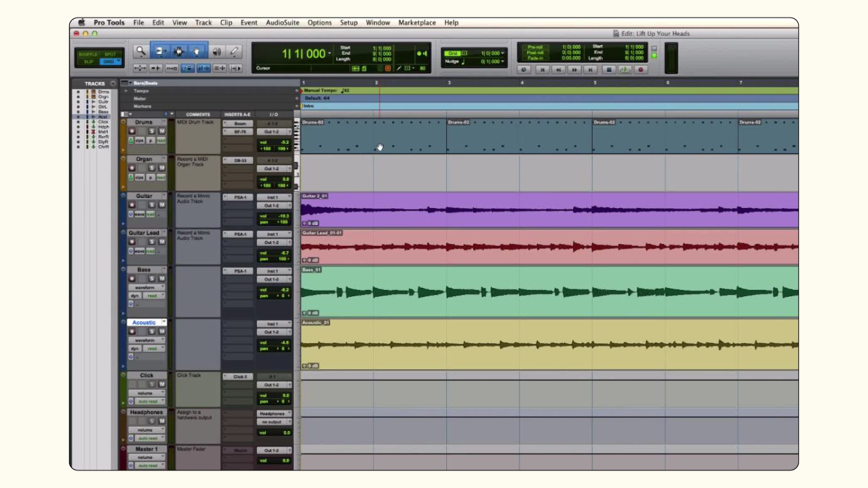Open the AudioSuite menu

click(282, 22)
